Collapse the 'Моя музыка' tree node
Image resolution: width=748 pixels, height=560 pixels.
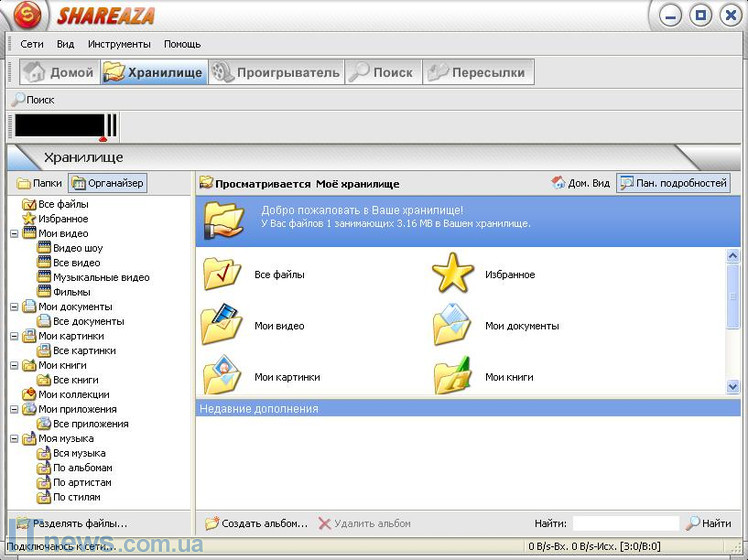(x=14, y=439)
